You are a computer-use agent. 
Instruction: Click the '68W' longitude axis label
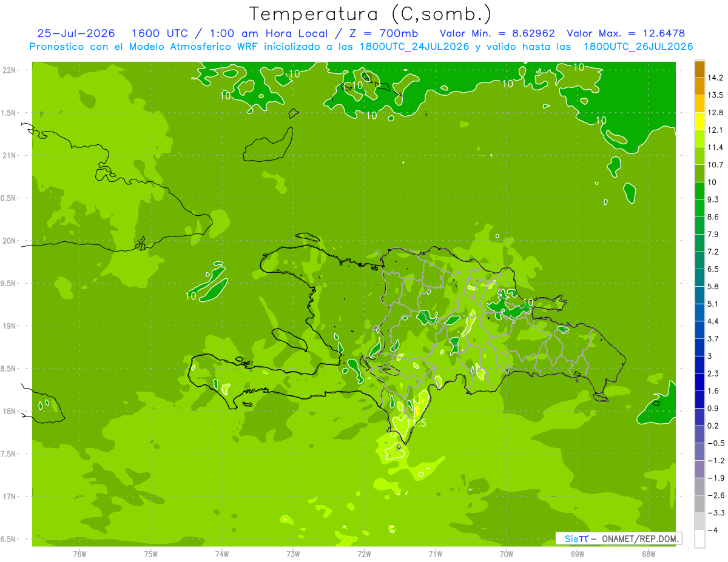coord(648,554)
